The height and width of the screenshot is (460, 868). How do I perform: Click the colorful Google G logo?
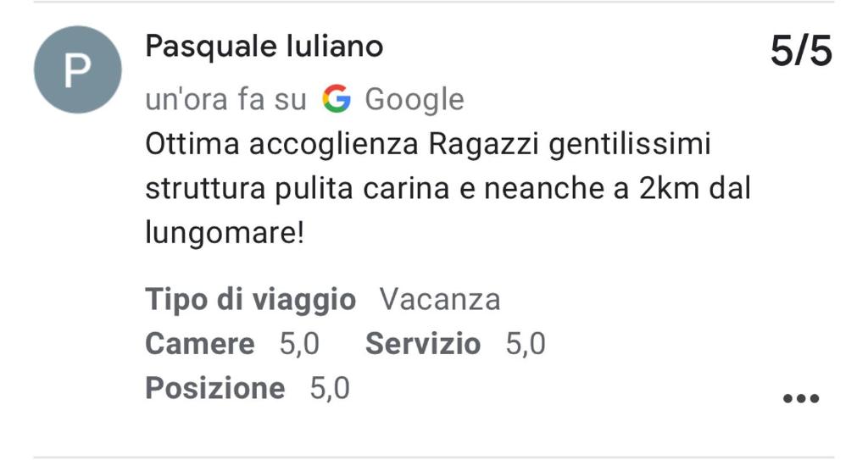click(337, 99)
